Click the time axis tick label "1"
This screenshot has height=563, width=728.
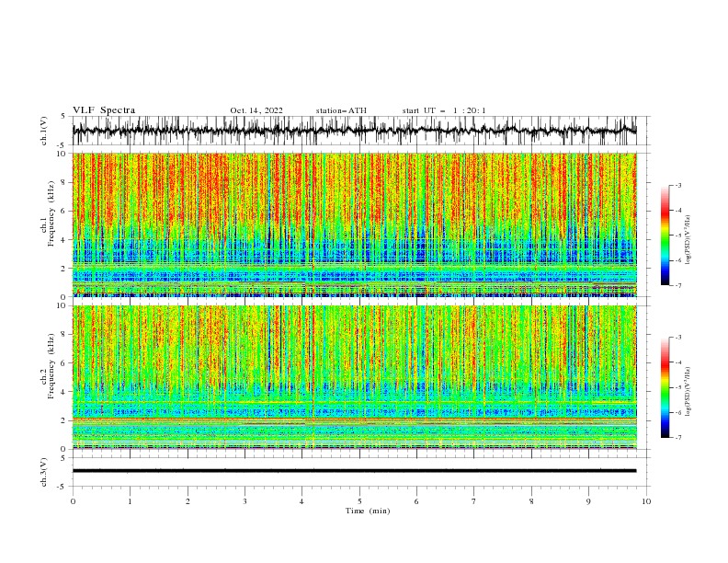click(x=130, y=501)
